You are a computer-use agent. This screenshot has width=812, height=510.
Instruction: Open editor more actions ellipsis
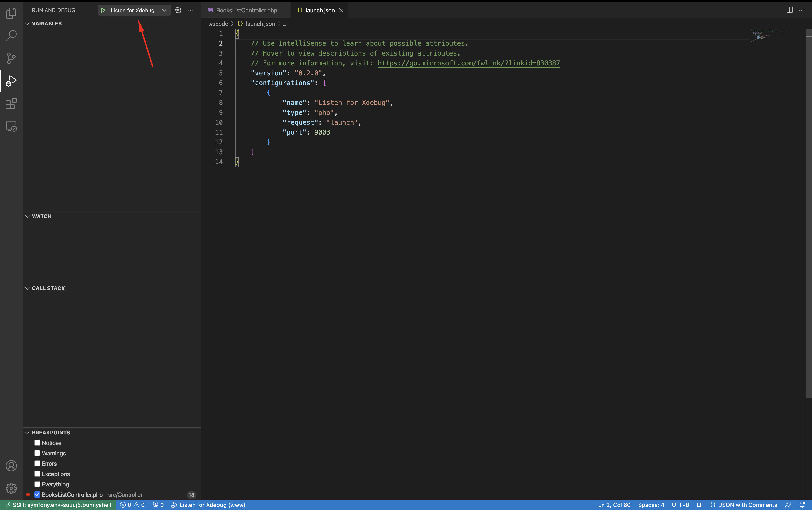[802, 10]
